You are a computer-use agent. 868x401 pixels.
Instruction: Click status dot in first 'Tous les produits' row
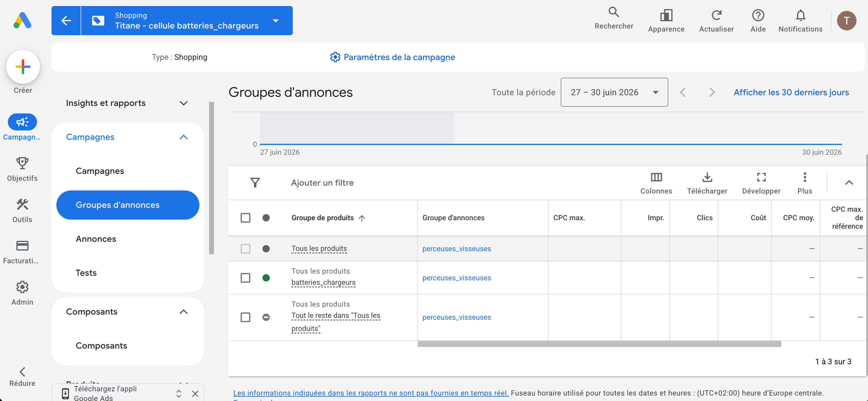click(266, 248)
